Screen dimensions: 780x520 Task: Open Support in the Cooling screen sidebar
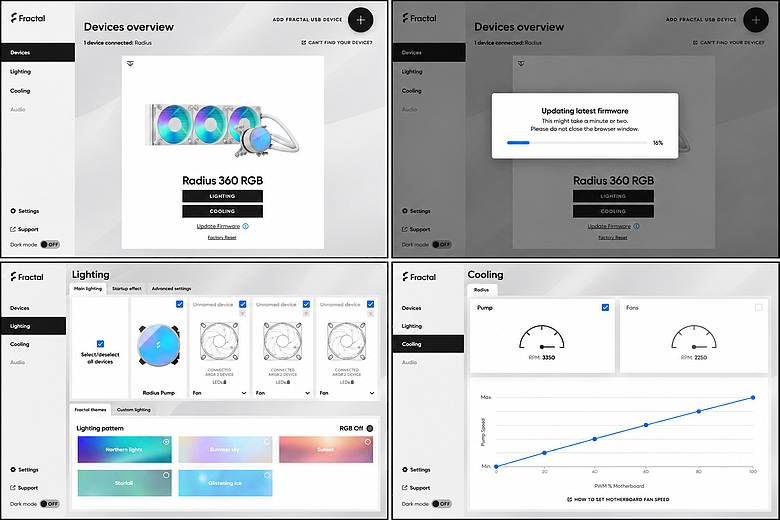point(416,488)
